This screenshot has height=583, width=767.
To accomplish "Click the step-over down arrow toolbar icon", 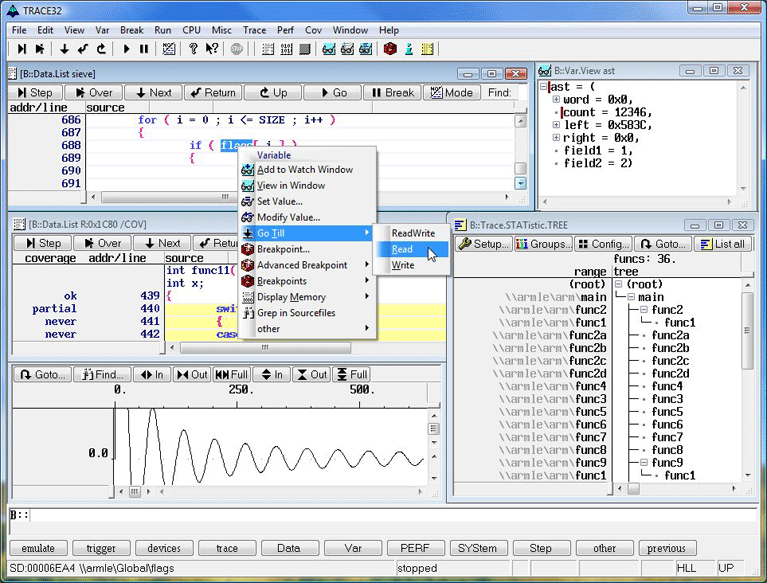I will point(65,48).
